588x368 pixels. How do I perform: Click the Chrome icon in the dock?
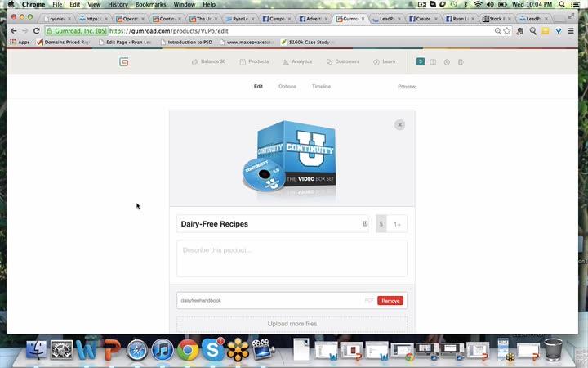[x=187, y=350]
